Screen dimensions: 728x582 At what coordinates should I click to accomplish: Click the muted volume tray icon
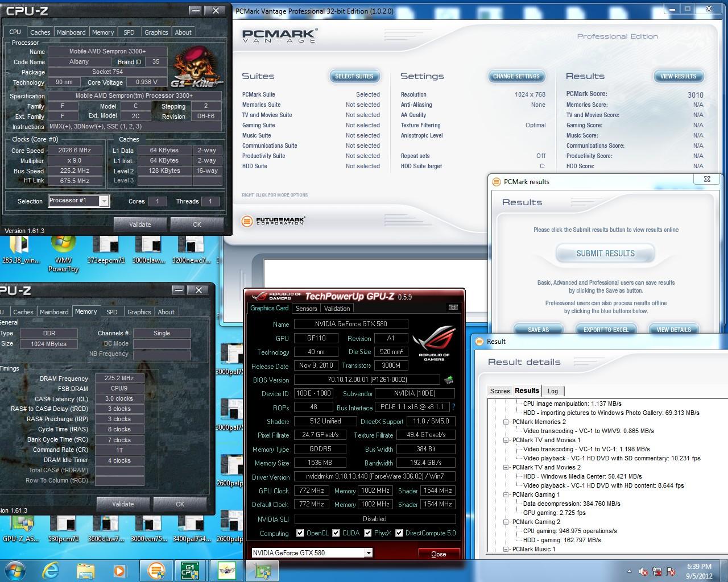click(x=643, y=571)
